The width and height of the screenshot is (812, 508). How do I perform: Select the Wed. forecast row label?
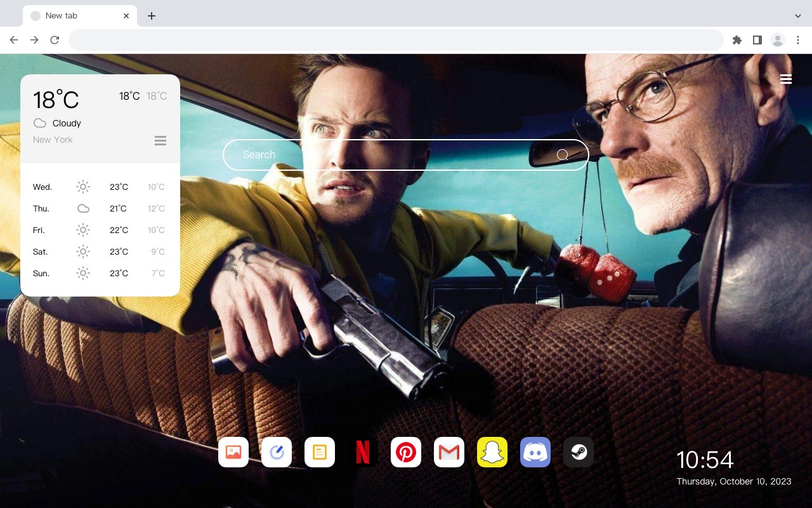[43, 187]
